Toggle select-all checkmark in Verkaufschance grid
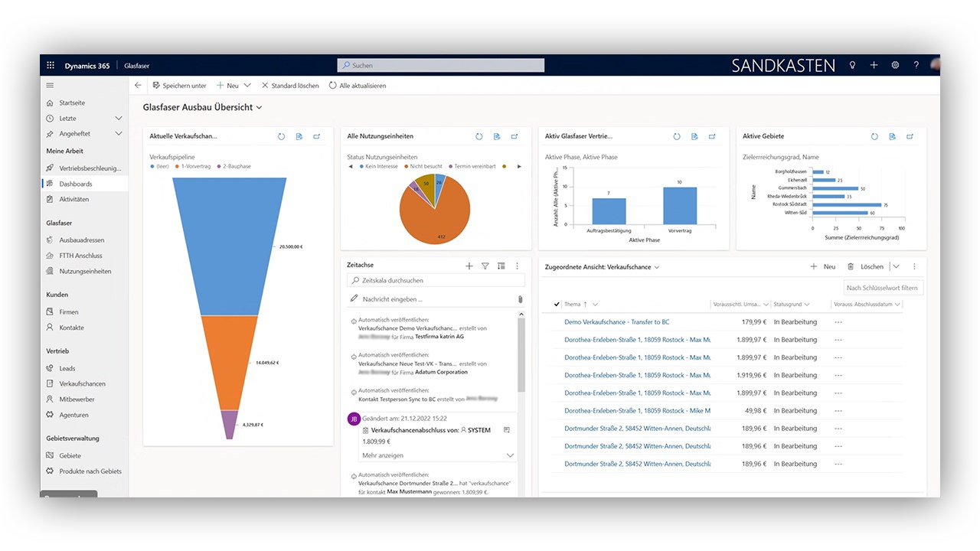 (x=557, y=304)
